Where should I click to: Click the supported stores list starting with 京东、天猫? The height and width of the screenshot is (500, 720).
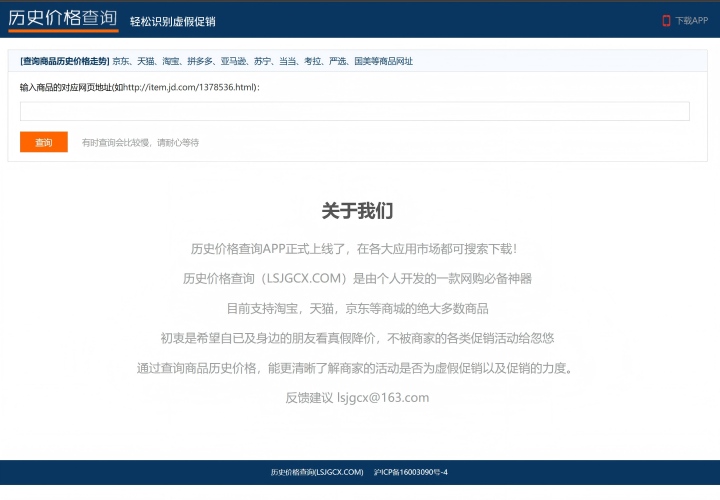[x=263, y=61]
